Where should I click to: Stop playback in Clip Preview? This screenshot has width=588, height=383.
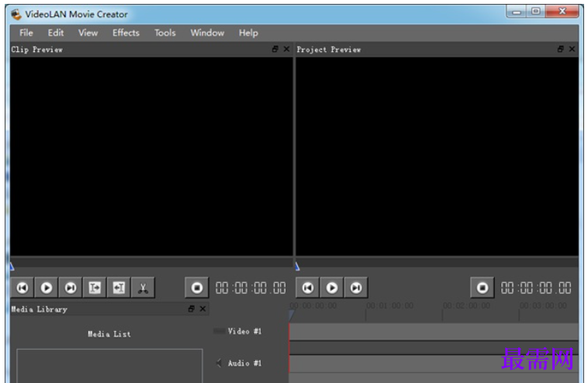(x=197, y=288)
